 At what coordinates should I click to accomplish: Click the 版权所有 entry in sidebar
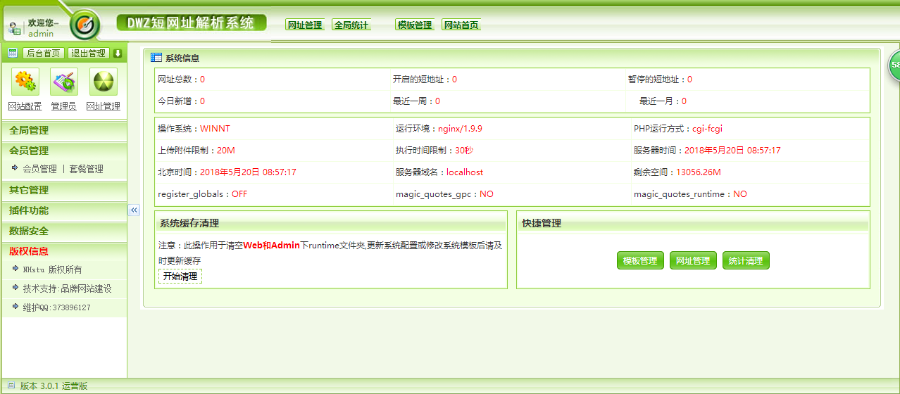(52, 269)
